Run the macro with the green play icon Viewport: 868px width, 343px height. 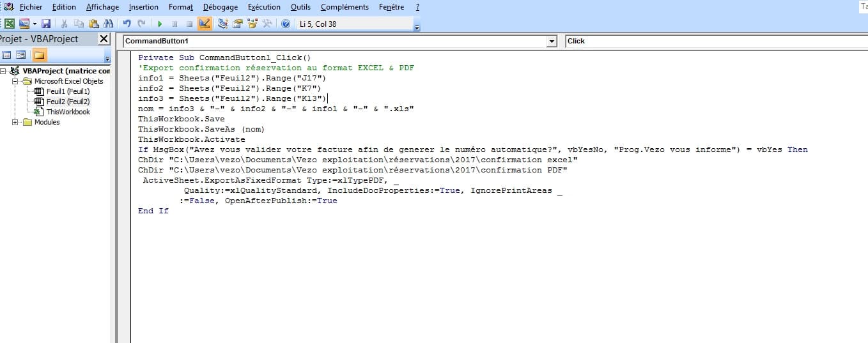pyautogui.click(x=160, y=24)
